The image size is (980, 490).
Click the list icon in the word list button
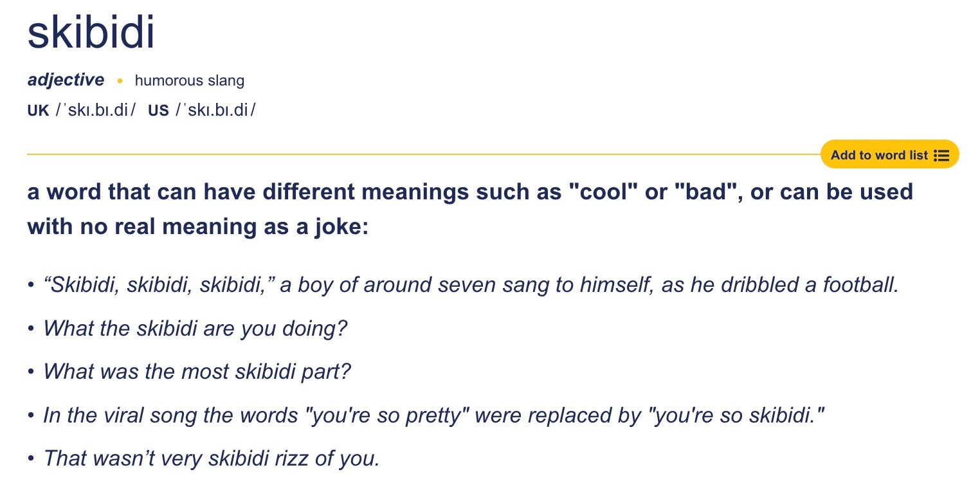coord(941,156)
